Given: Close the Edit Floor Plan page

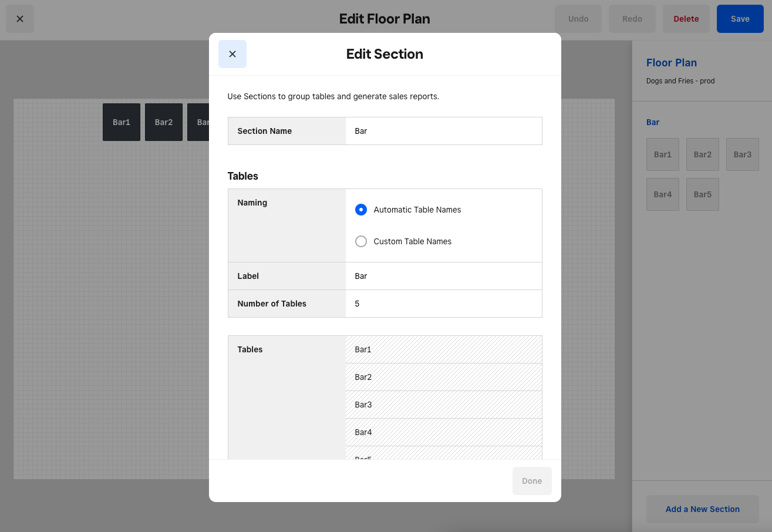Looking at the screenshot, I should click(20, 19).
